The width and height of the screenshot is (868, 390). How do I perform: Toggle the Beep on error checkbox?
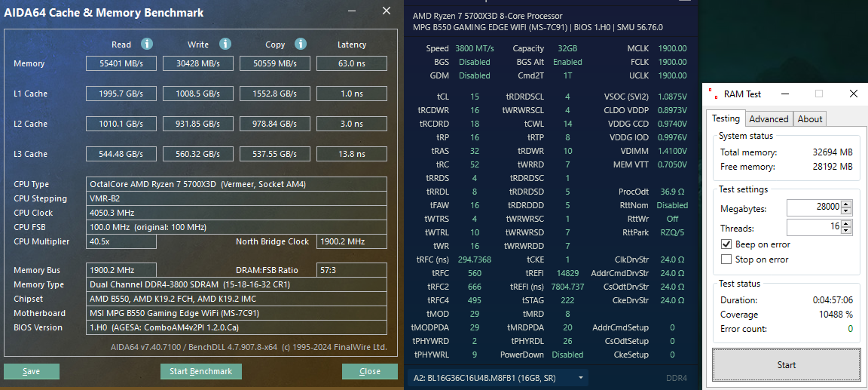726,244
